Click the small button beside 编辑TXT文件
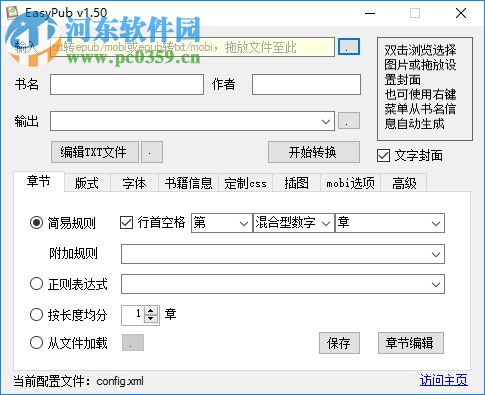Image resolution: width=485 pixels, height=395 pixels. tap(152, 152)
